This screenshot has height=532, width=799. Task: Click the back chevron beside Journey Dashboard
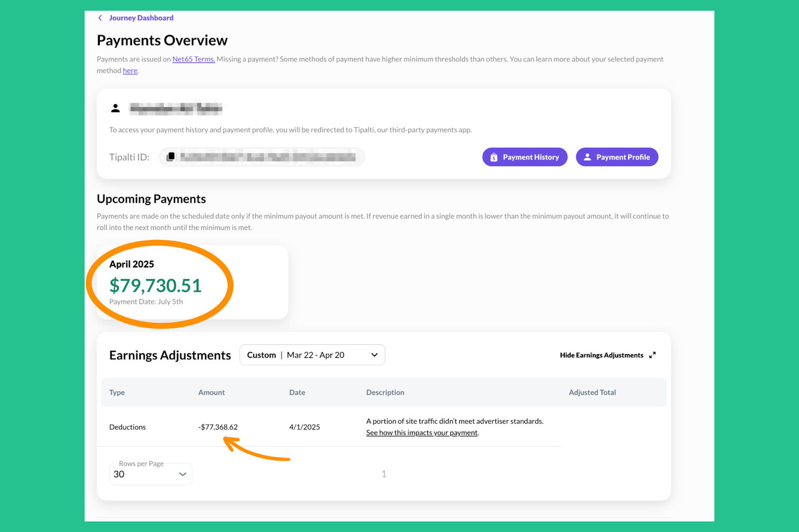tap(100, 18)
